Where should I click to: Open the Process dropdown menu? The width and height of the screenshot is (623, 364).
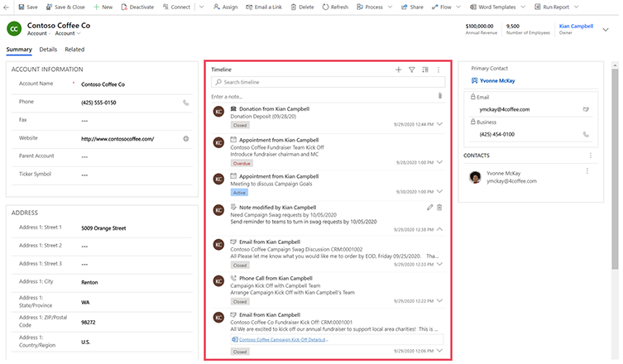click(377, 7)
